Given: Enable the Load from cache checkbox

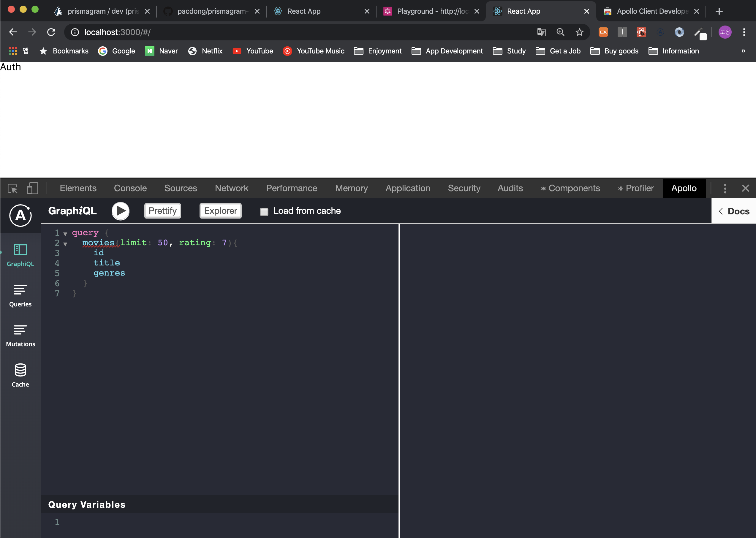Looking at the screenshot, I should [x=264, y=211].
